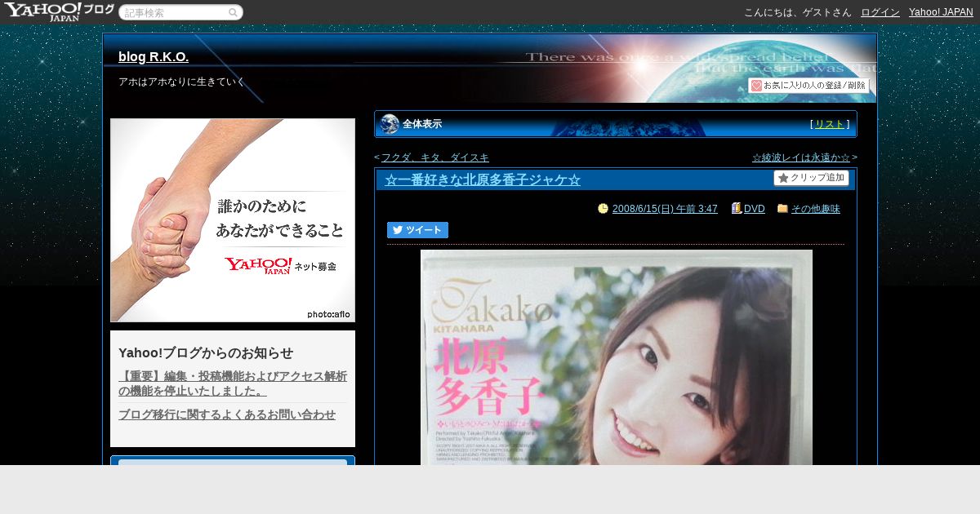
Task: Click the Yahoo! ネット募金 handshake banner
Action: click(x=233, y=220)
